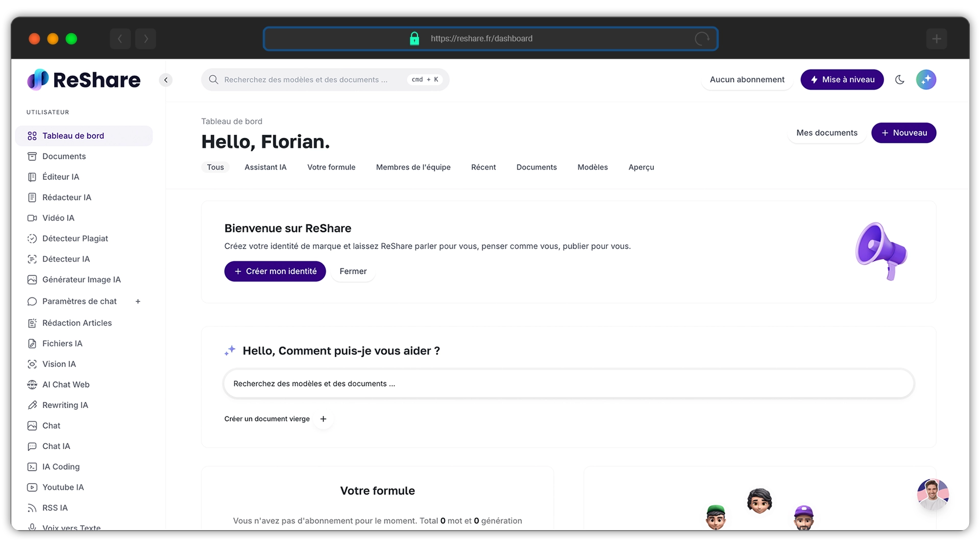The image size is (980, 545).
Task: Open the Votre formule tab
Action: [x=331, y=167]
